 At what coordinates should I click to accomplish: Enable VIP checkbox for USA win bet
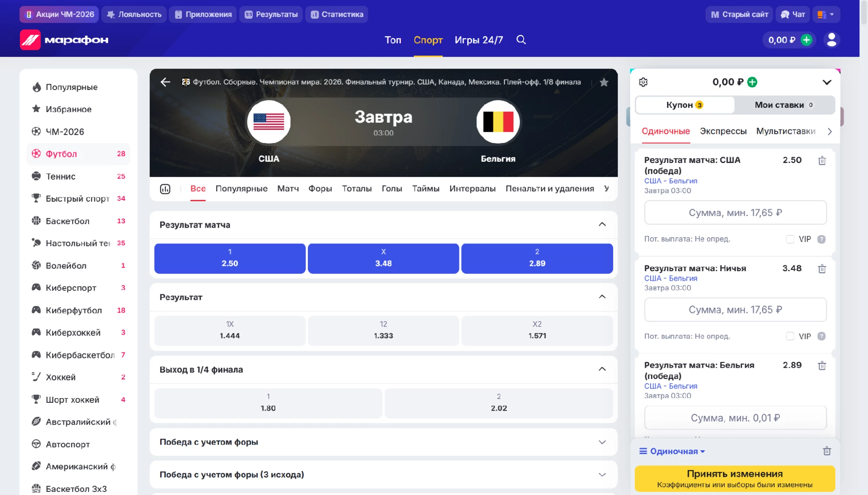point(790,239)
